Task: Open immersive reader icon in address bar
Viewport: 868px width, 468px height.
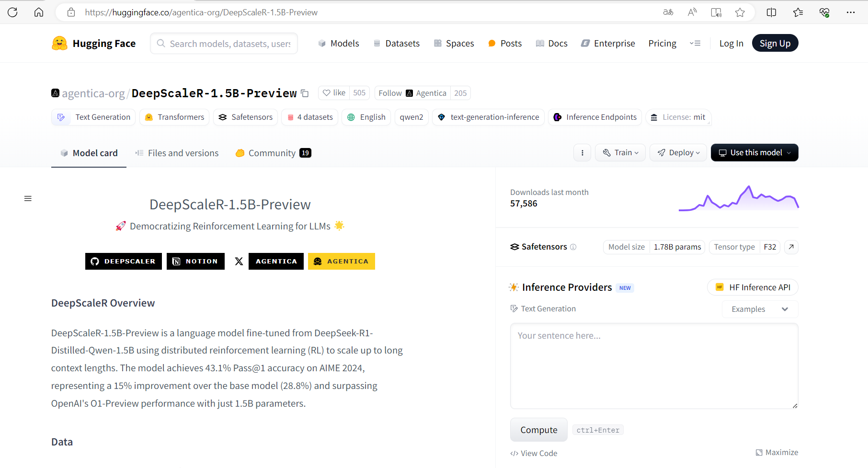Action: coord(716,12)
